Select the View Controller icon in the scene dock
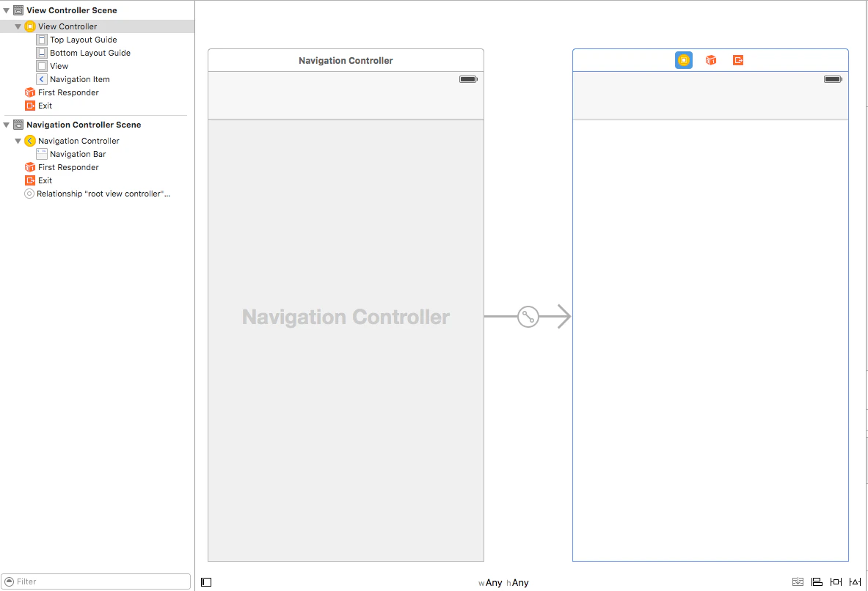Viewport: 868px width, 591px height. coord(684,60)
